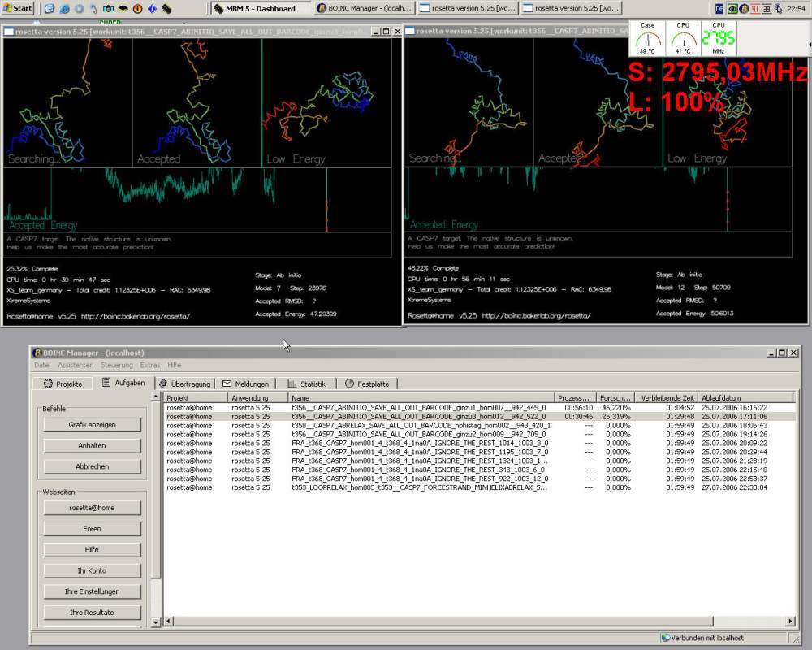This screenshot has height=650, width=812.
Task: Click the blue globe browser quick launch icon
Action: (65, 8)
